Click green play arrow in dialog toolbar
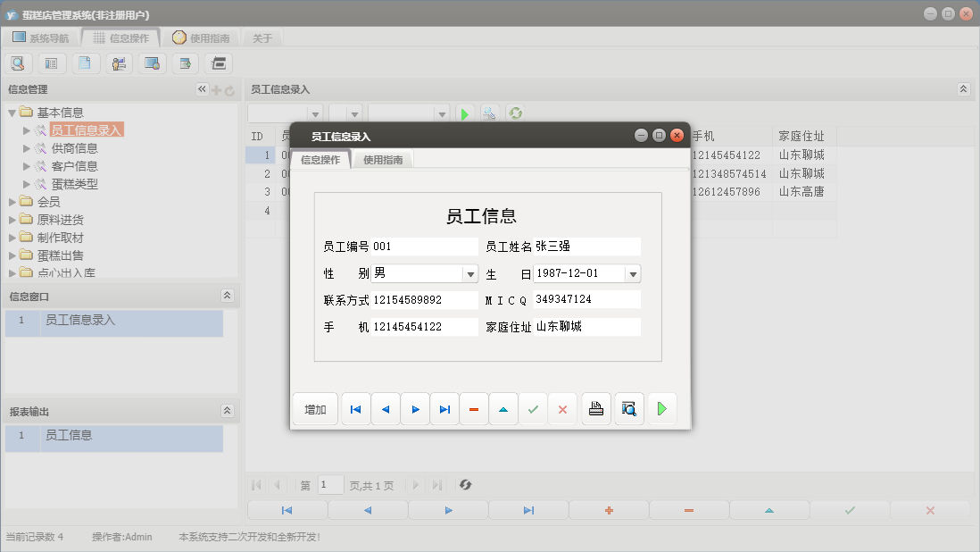Screen dimensions: 980x552 [x=662, y=409]
